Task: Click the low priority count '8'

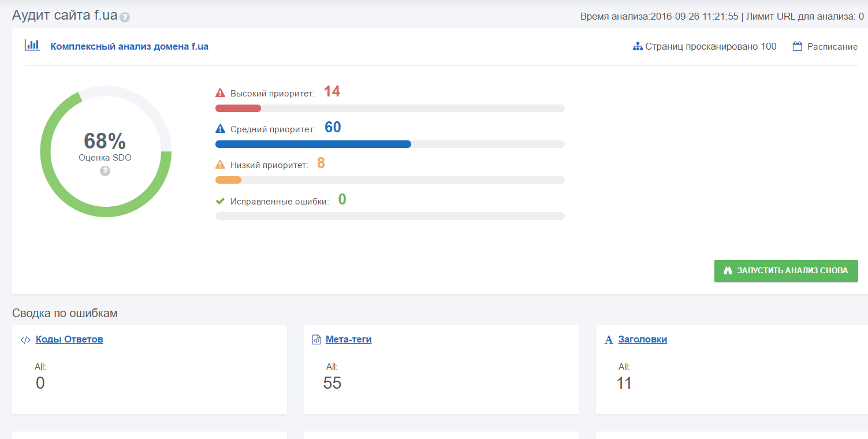Action: point(321,163)
